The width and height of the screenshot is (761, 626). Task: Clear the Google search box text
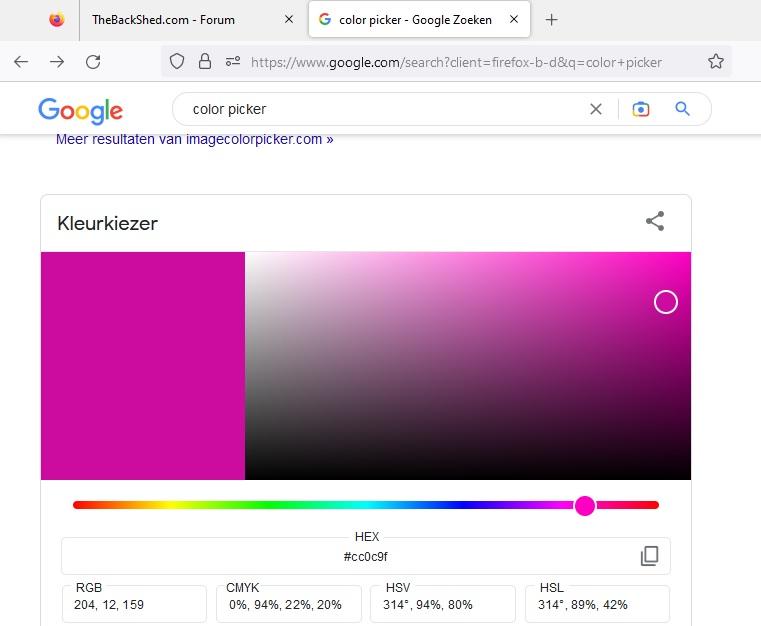click(x=596, y=109)
